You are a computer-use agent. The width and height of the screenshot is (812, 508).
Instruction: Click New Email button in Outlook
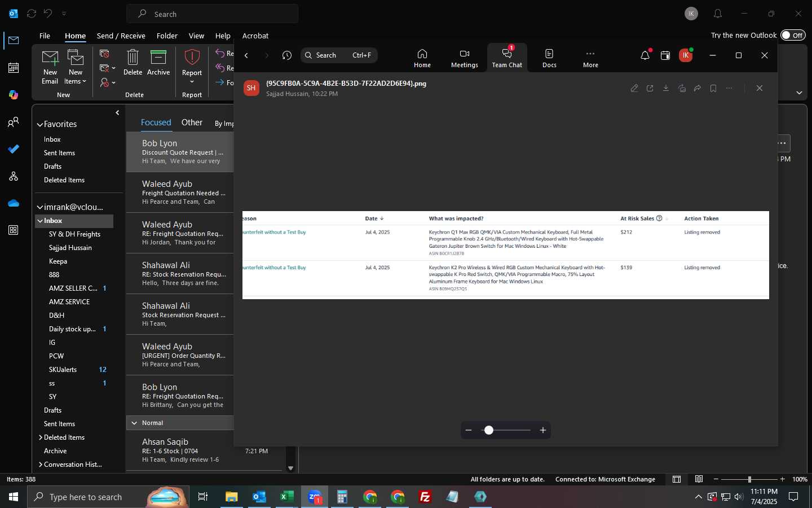50,67
